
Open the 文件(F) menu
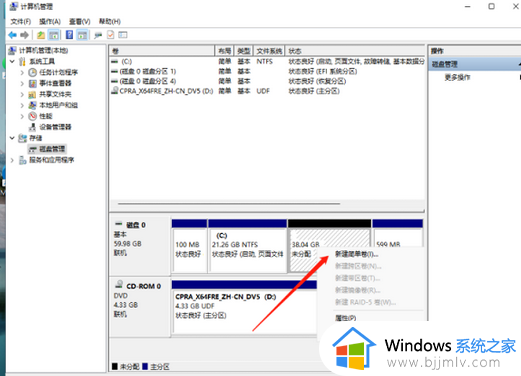[21, 22]
